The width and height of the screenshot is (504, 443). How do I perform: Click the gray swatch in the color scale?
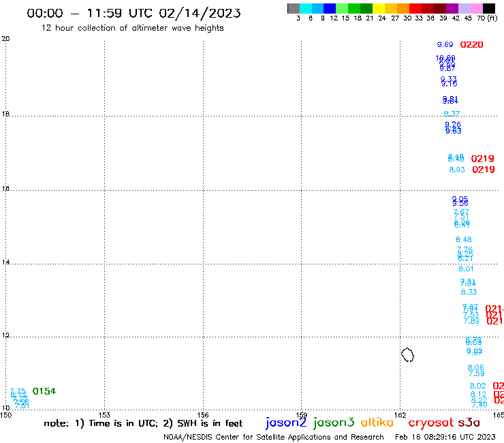294,8
